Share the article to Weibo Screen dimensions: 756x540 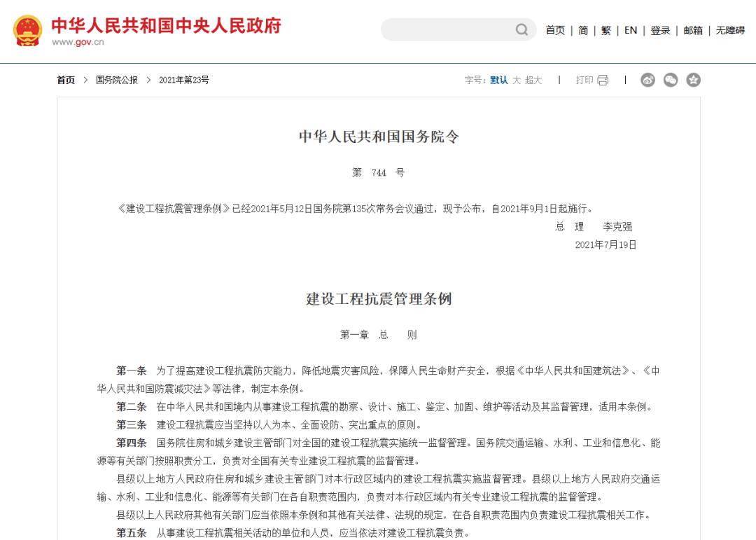pos(647,80)
